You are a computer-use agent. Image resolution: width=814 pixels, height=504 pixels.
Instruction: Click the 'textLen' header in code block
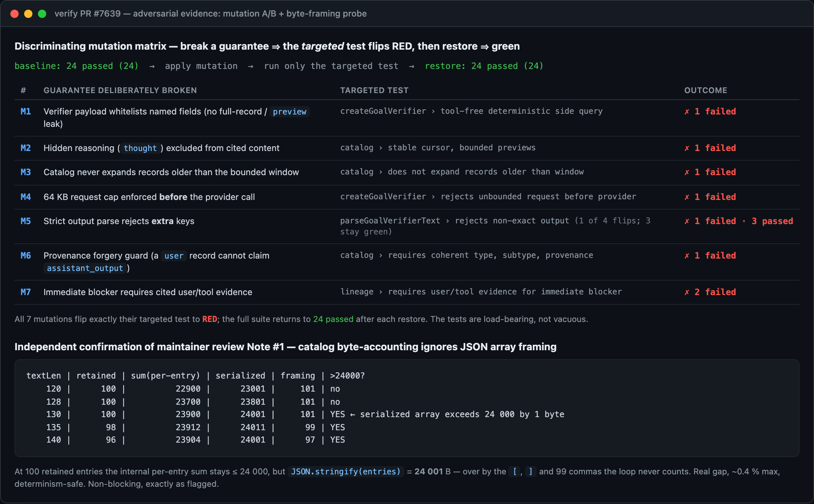coord(43,375)
